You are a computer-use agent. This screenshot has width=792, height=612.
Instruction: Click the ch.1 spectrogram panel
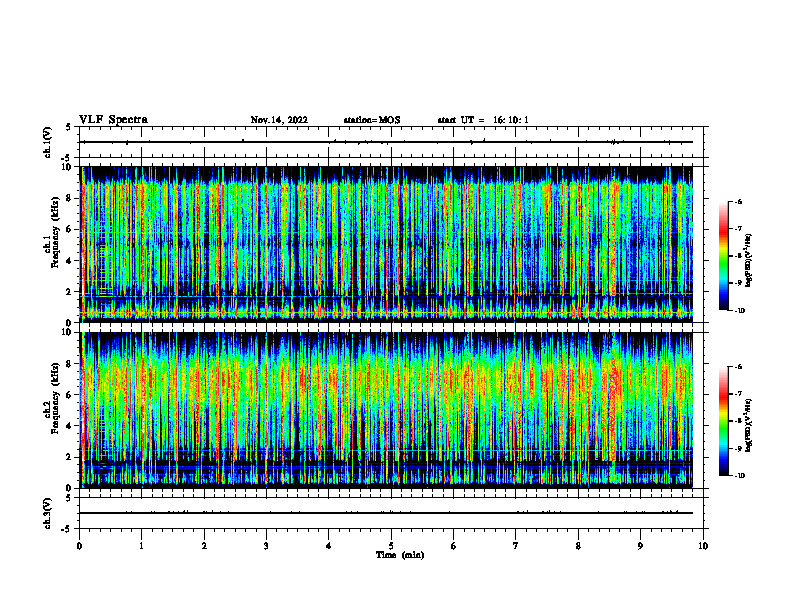[386, 244]
